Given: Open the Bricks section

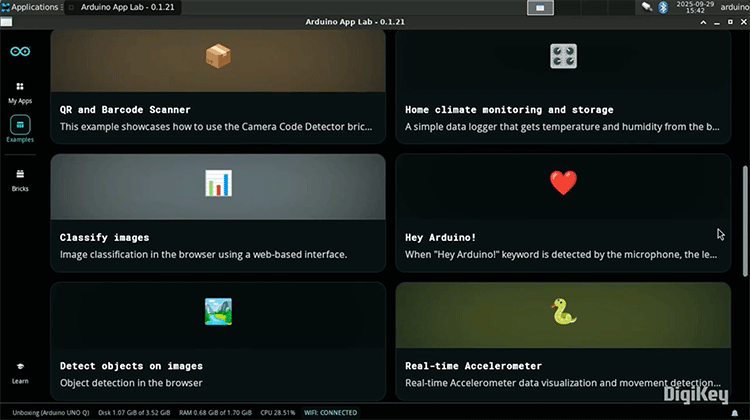Looking at the screenshot, I should coord(20,179).
